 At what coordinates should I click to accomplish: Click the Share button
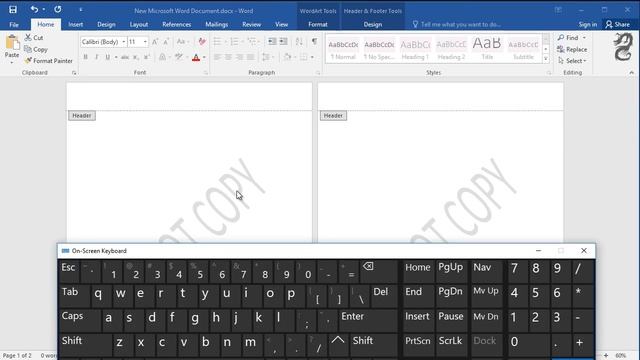(x=618, y=24)
